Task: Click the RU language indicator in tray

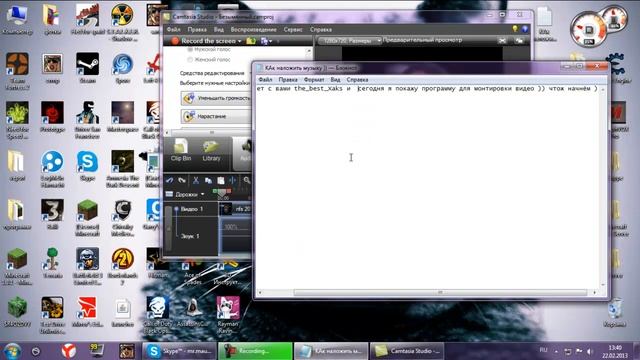Action: 543,350
